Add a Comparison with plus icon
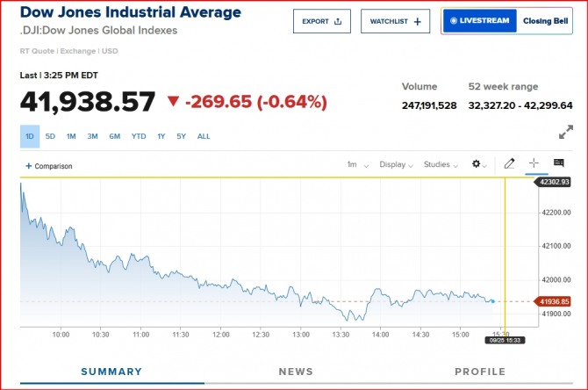The width and height of the screenshot is (588, 390). (x=49, y=166)
